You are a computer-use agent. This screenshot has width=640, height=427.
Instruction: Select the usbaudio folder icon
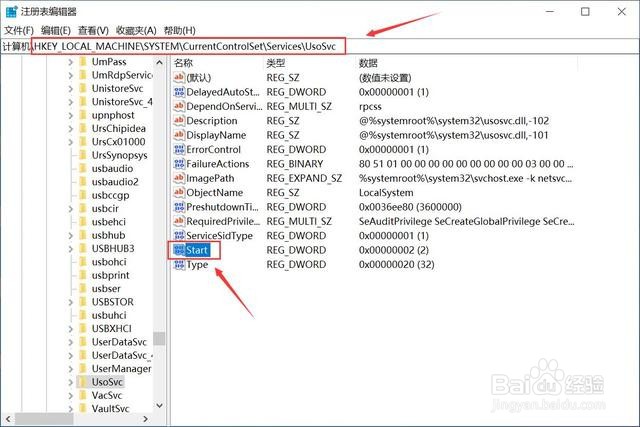coord(83,169)
